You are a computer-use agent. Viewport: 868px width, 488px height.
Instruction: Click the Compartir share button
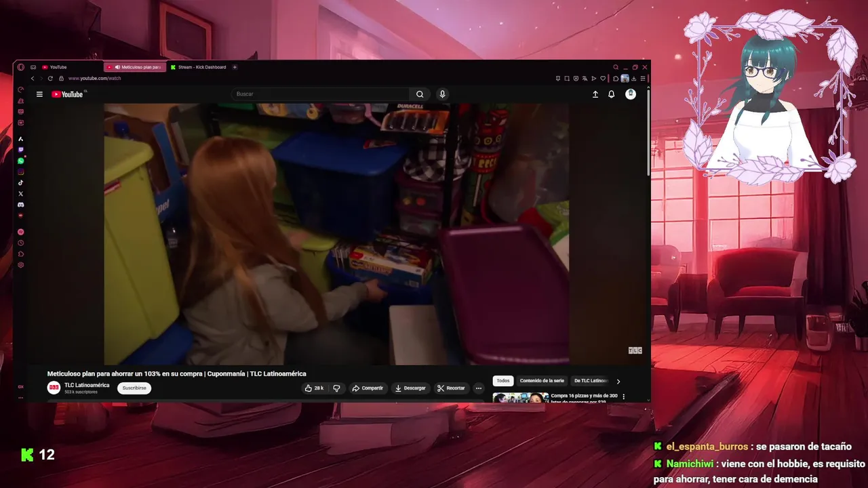click(x=368, y=388)
